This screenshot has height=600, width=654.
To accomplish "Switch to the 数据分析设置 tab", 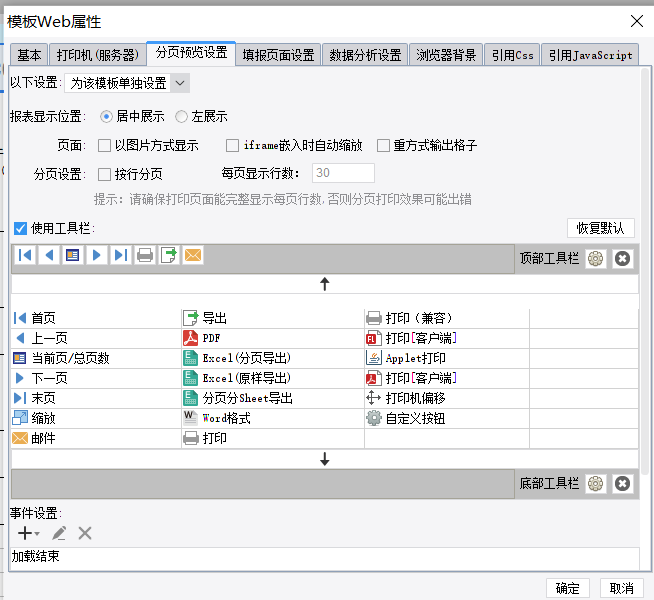I will pos(365,55).
